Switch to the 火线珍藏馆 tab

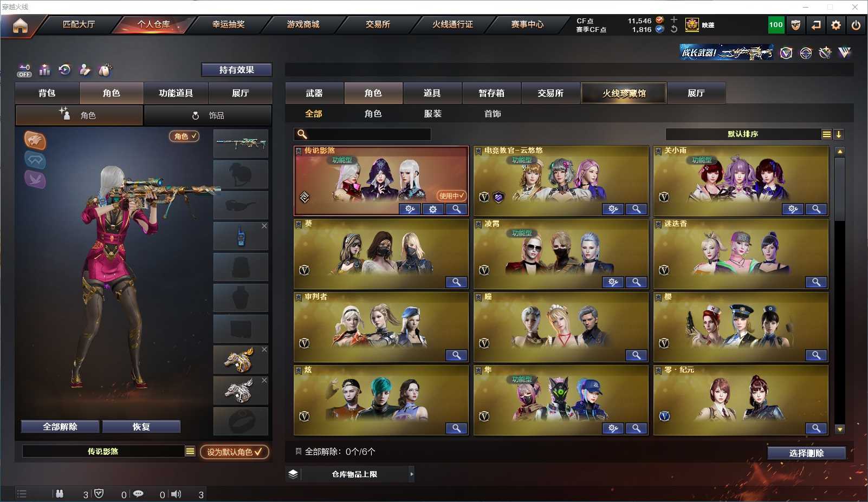[x=624, y=93]
